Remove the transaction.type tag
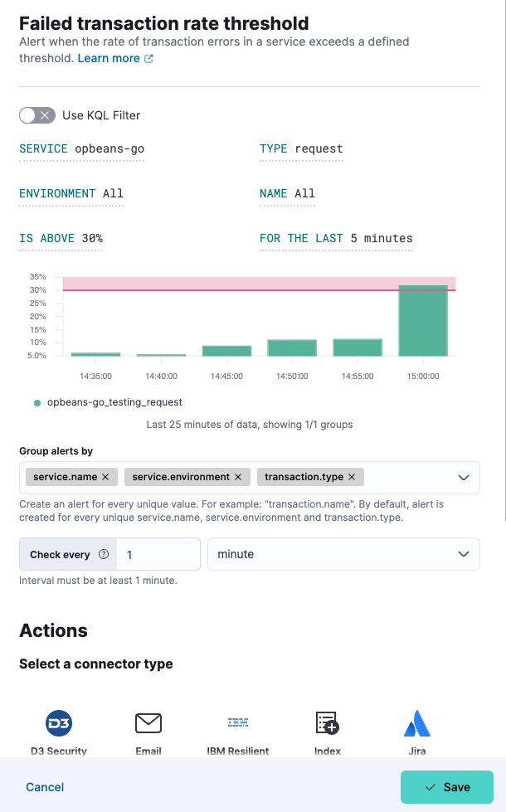The width and height of the screenshot is (506, 812). 352,477
